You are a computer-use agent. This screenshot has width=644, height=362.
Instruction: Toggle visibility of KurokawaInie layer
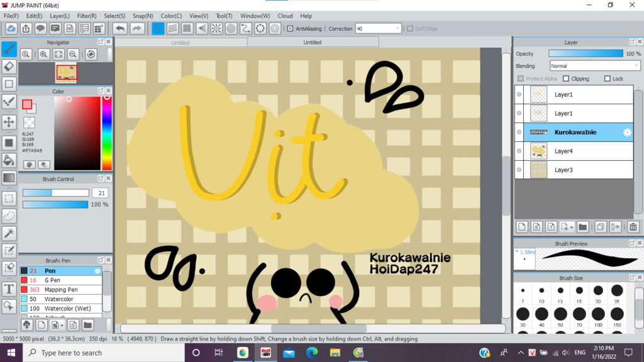(519, 132)
